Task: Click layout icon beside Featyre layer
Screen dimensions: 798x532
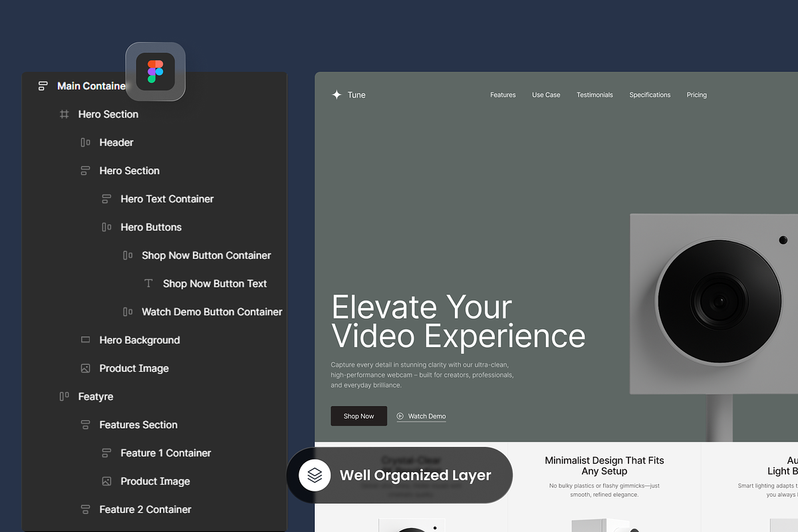Action: [64, 396]
